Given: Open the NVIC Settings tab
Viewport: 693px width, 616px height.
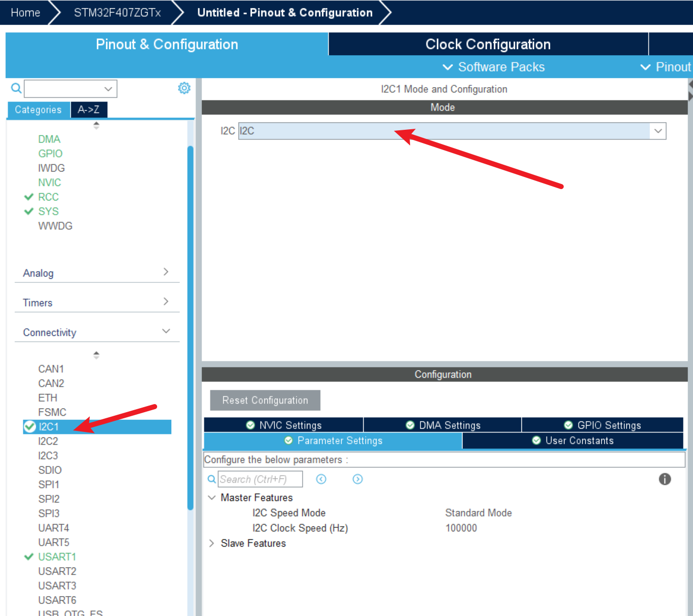Looking at the screenshot, I should click(283, 425).
